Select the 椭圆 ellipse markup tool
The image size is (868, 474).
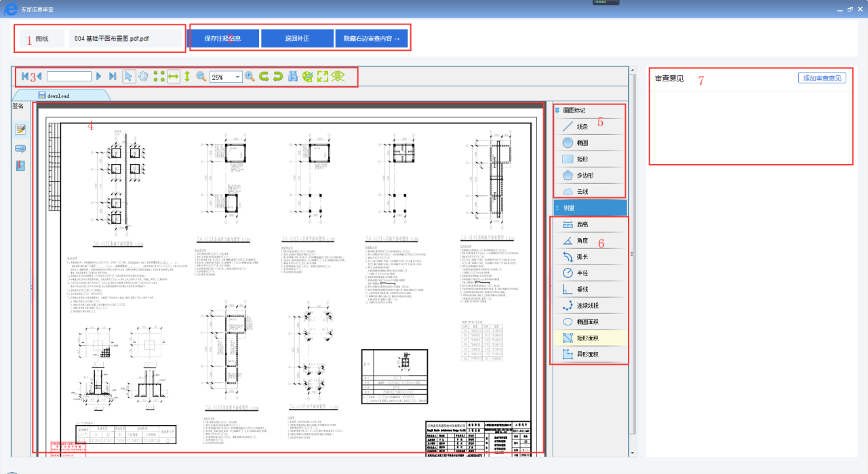(x=590, y=143)
